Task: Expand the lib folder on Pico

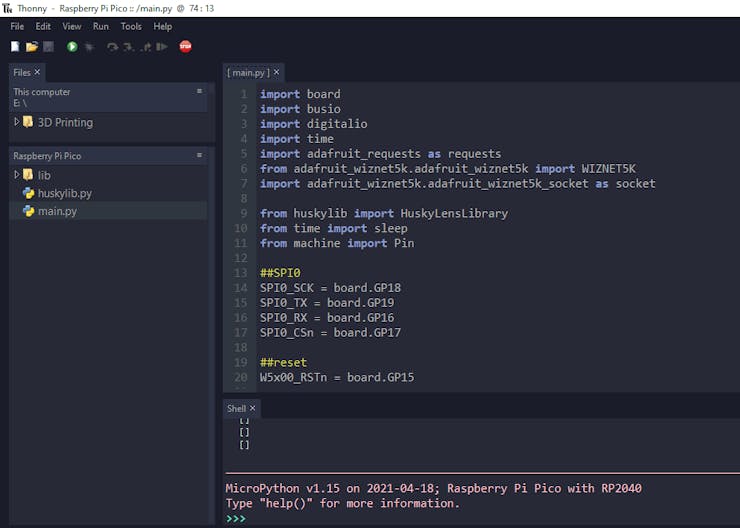Action: (x=17, y=175)
